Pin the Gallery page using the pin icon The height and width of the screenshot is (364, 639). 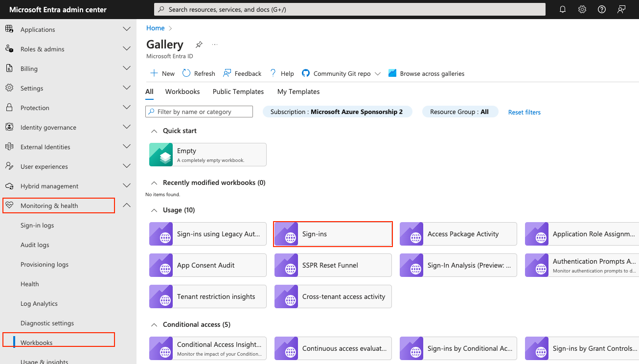point(199,44)
